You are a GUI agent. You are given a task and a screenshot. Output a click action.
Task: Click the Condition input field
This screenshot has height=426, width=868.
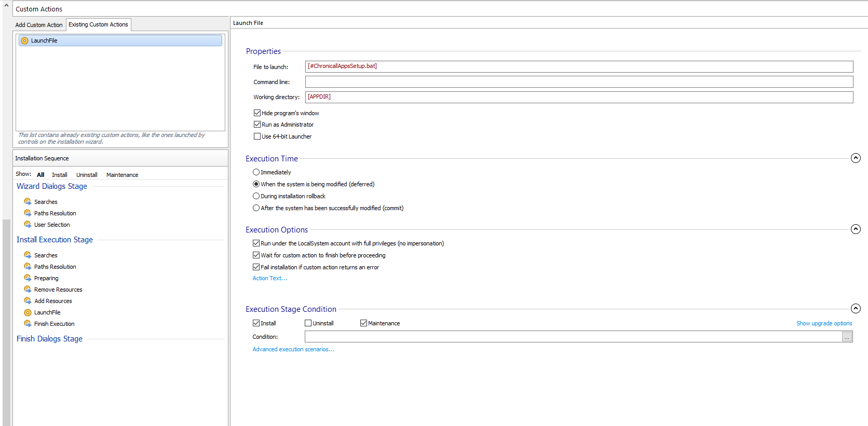click(x=573, y=337)
